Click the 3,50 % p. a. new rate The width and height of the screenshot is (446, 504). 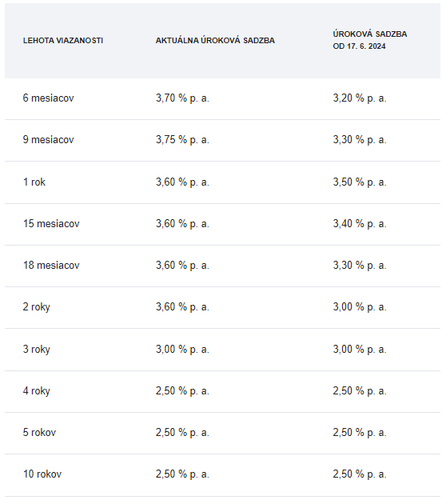pos(360,182)
